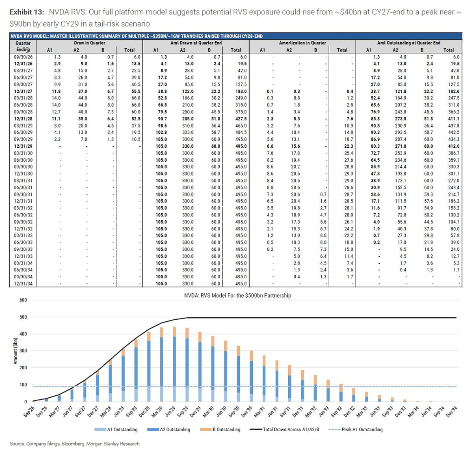This screenshot has width=476, height=452.
Task: Select the 09/30/26 row date
Action: coord(23,57)
